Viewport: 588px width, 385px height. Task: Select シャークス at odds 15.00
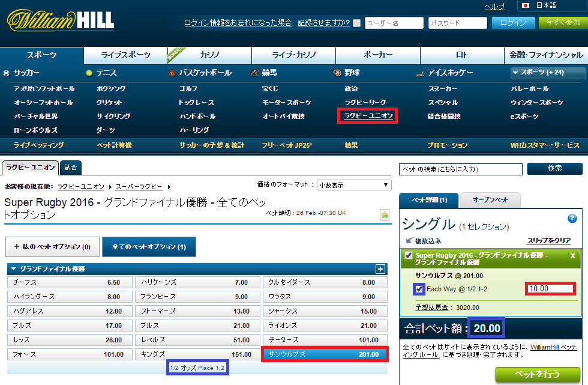pos(325,311)
